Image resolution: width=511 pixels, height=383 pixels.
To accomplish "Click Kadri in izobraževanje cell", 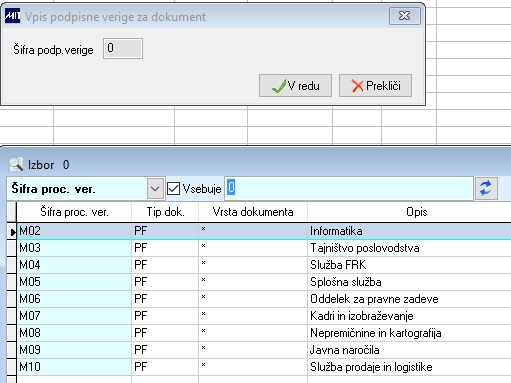I will click(x=409, y=316).
